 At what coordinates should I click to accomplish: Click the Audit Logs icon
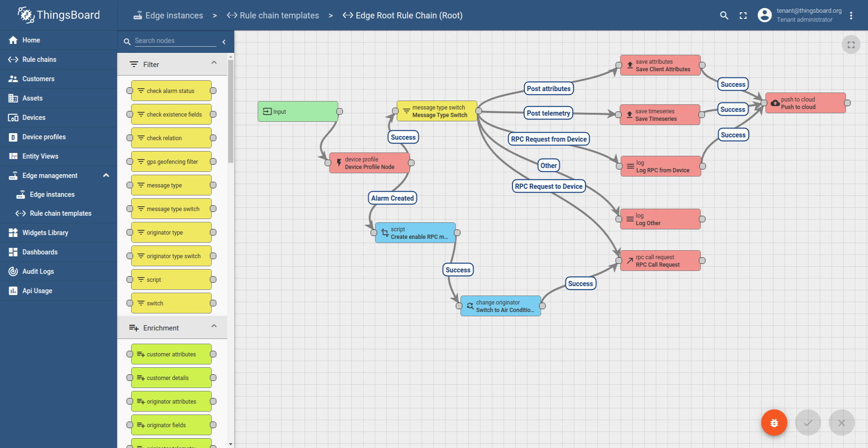(x=13, y=271)
